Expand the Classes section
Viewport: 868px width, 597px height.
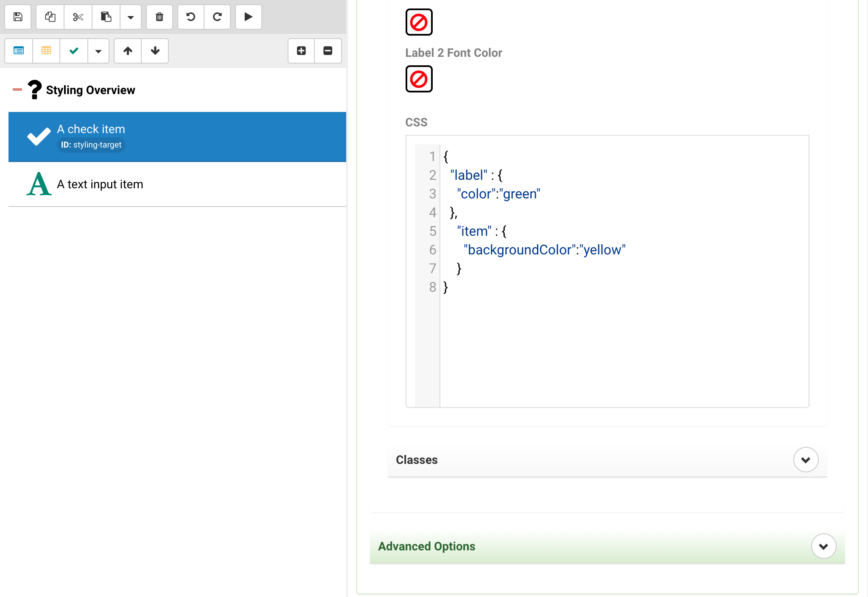(x=806, y=460)
